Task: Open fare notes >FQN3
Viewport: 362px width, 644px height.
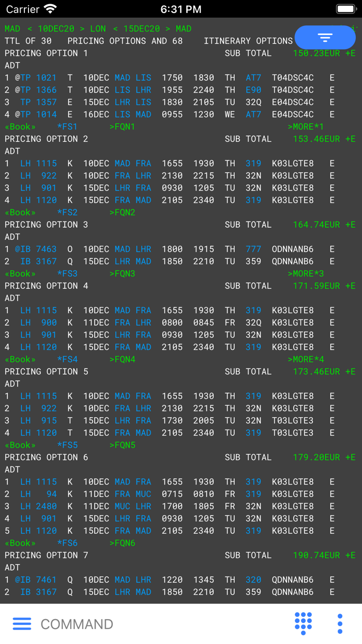Action: [122, 274]
